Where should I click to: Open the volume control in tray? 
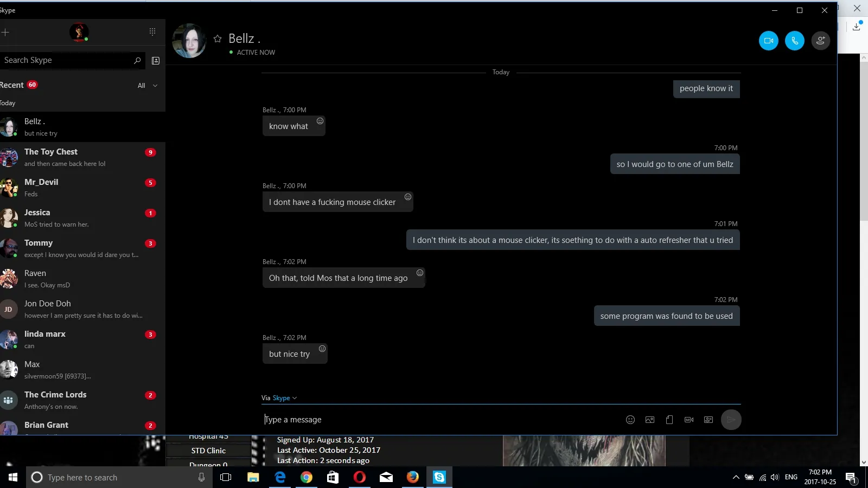click(x=775, y=477)
